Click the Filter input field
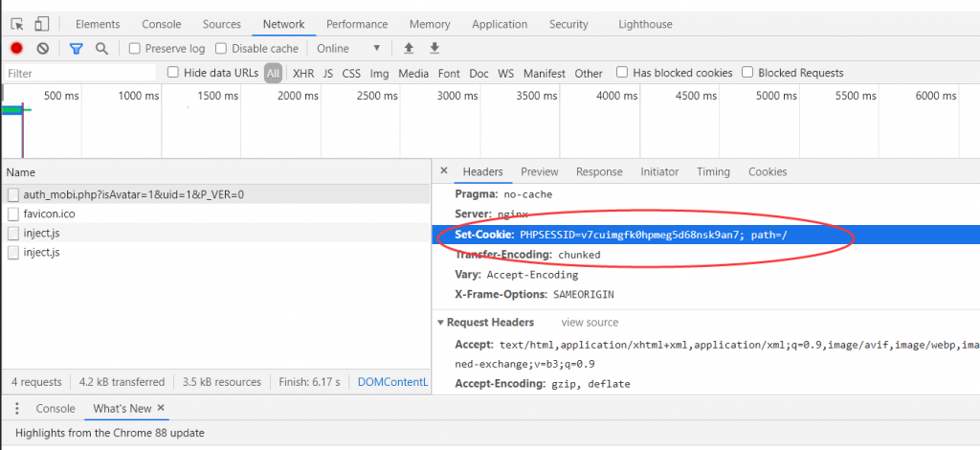Screen dimensions: 980x450 coord(79,73)
